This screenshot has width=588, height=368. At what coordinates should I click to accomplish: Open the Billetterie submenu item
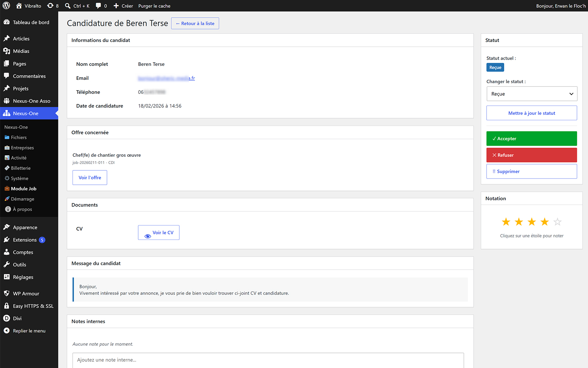pyautogui.click(x=21, y=168)
